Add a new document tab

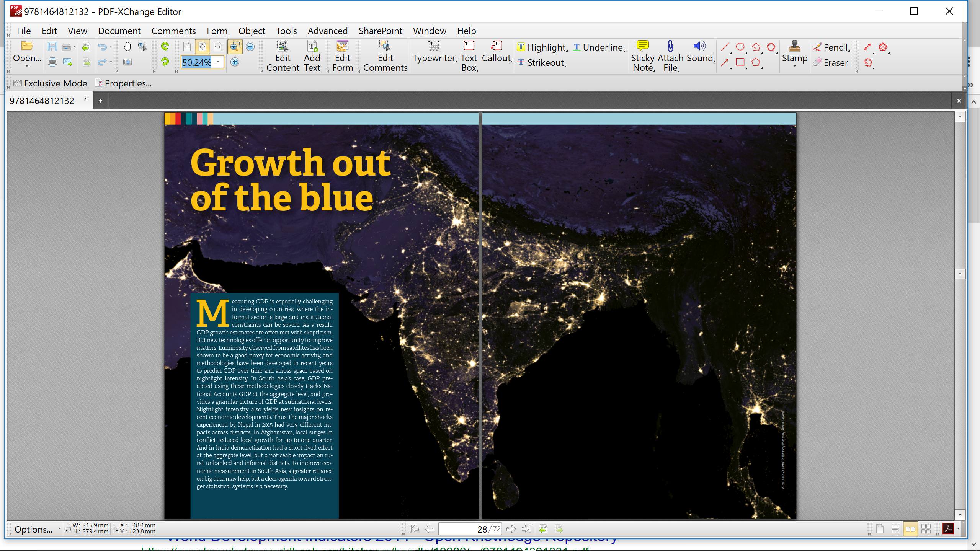tap(100, 101)
